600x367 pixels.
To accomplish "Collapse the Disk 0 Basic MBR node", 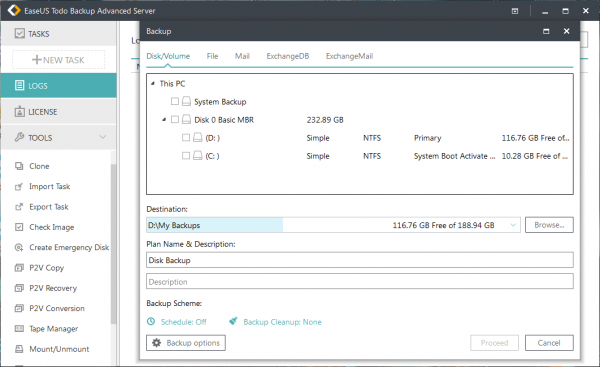I will click(164, 119).
